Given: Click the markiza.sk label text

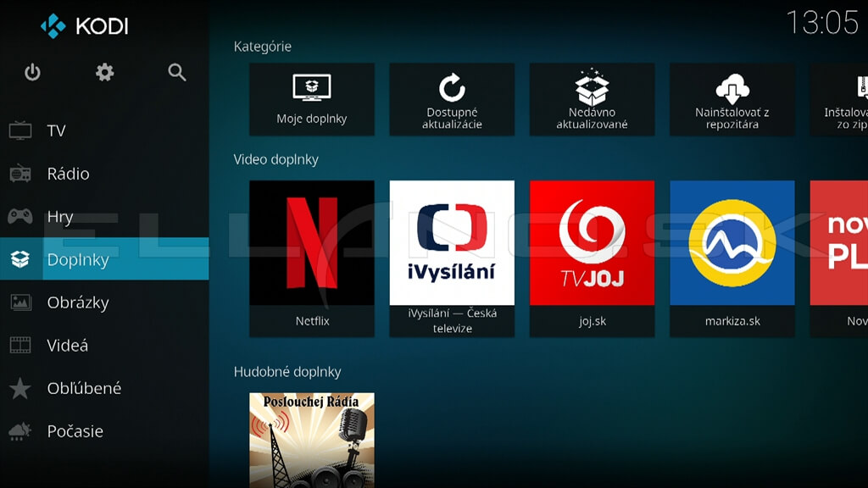Looking at the screenshot, I should tap(732, 321).
